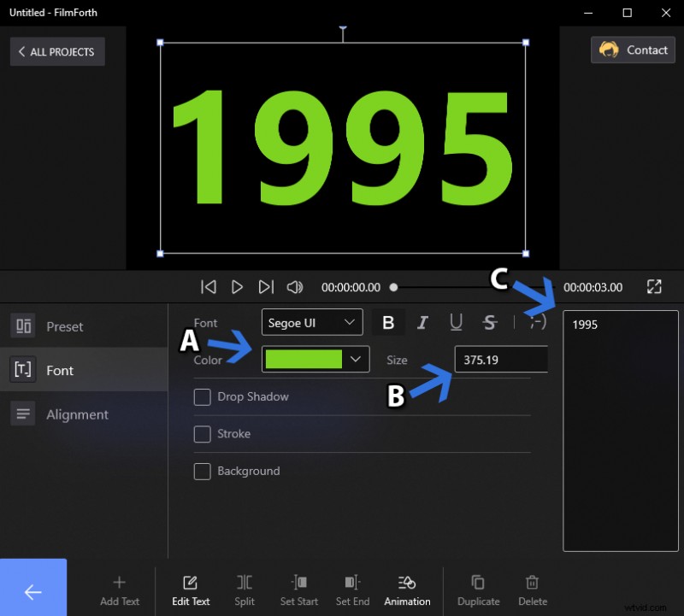
Task: Go back to ALL PROJECTS
Action: (56, 51)
